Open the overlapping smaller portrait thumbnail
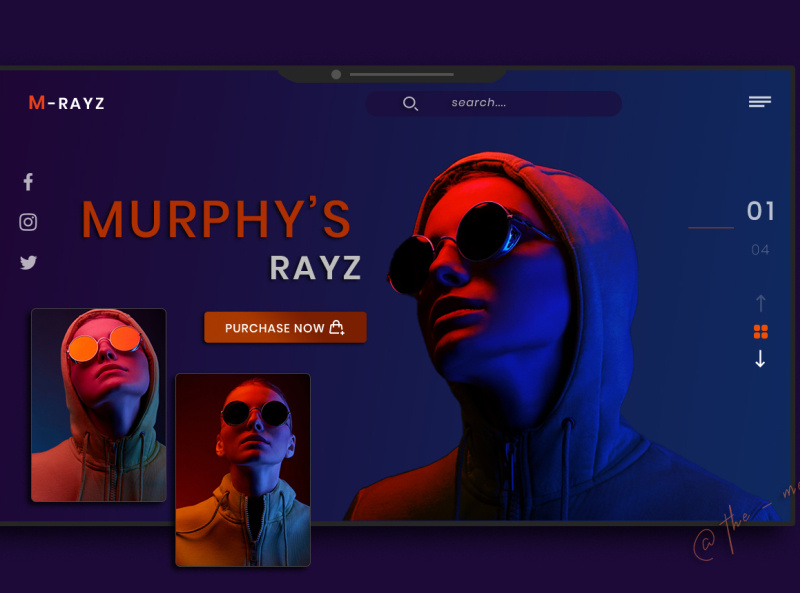Screen dimensions: 800x593 pyautogui.click(x=242, y=470)
